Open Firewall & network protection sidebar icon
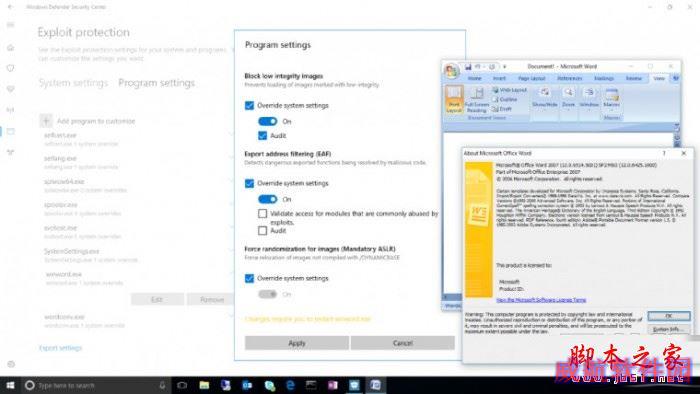The width and height of the screenshot is (700, 394). click(x=11, y=110)
